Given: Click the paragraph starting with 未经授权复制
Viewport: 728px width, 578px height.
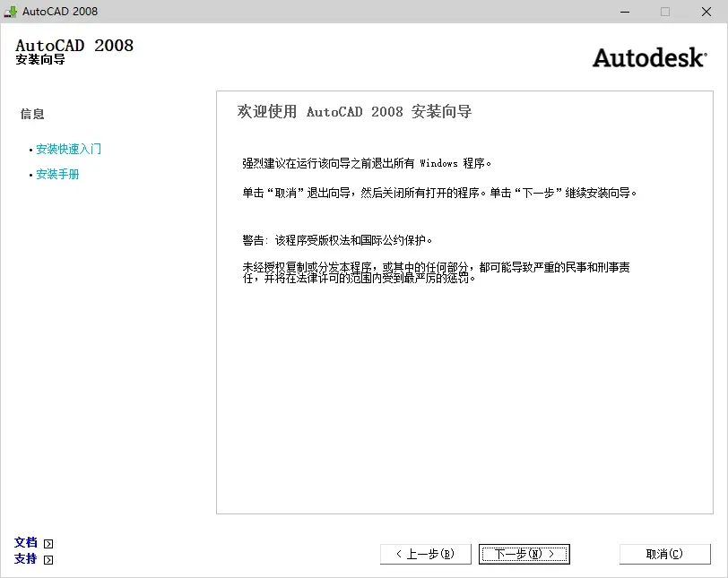Looking at the screenshot, I should pos(436,272).
